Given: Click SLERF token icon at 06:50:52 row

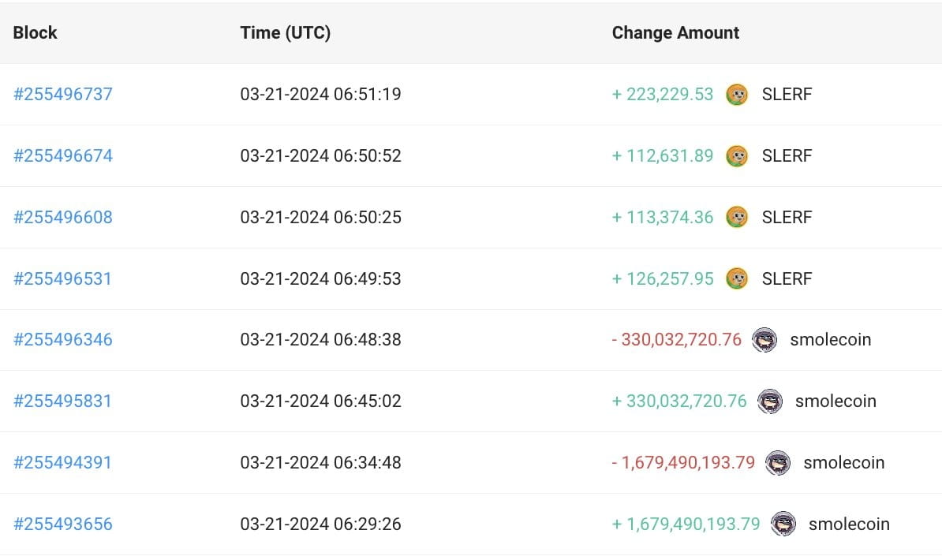Looking at the screenshot, I should [x=737, y=155].
